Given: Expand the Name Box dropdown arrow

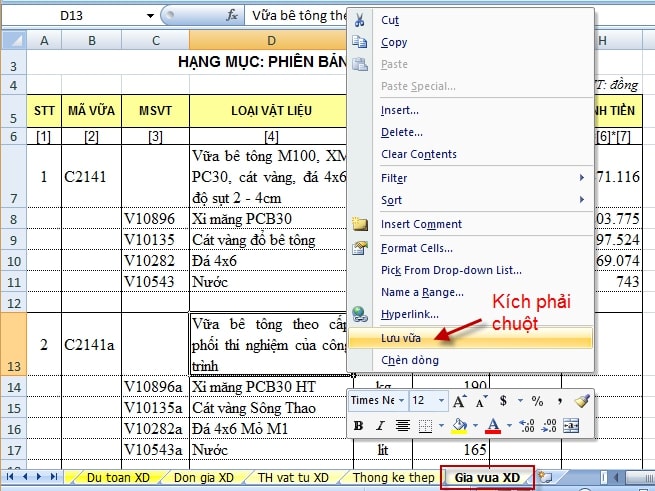Looking at the screenshot, I should click(151, 16).
